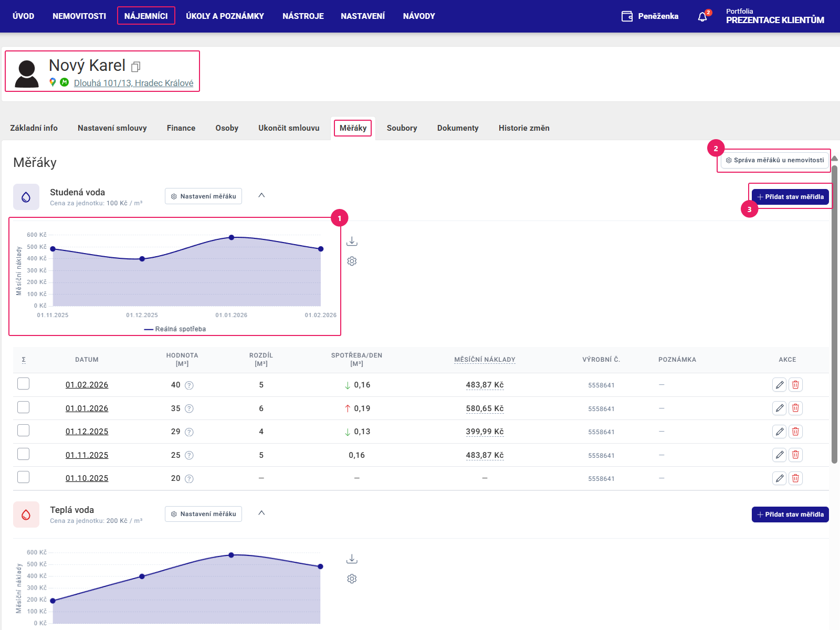The image size is (840, 630).
Task: Open NÁSTROJE in the top menu
Action: point(303,16)
